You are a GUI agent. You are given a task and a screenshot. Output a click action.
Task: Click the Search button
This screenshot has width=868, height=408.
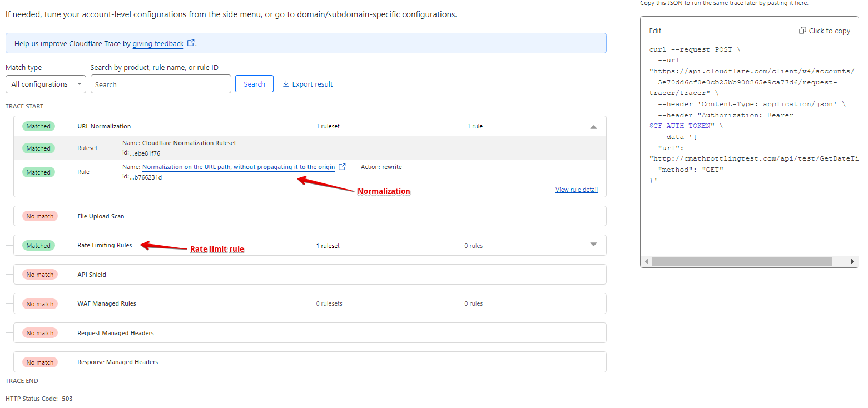point(254,84)
